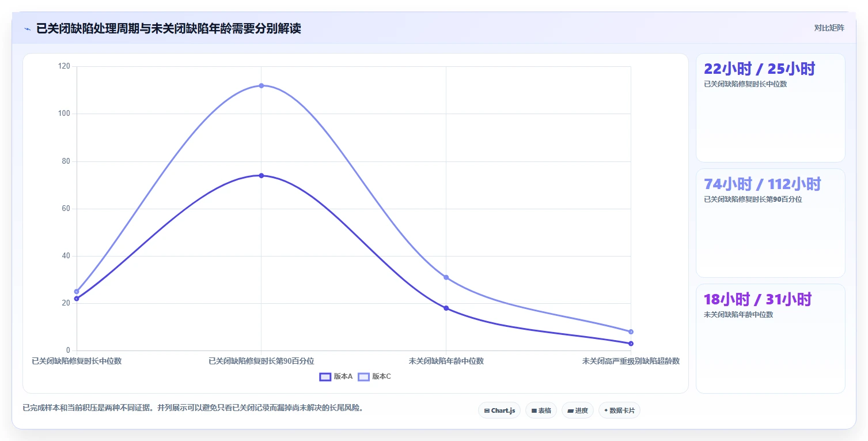
Task: Click x-axis label 已关闭缺陷修复时长第90百分位
Action: [x=261, y=361]
